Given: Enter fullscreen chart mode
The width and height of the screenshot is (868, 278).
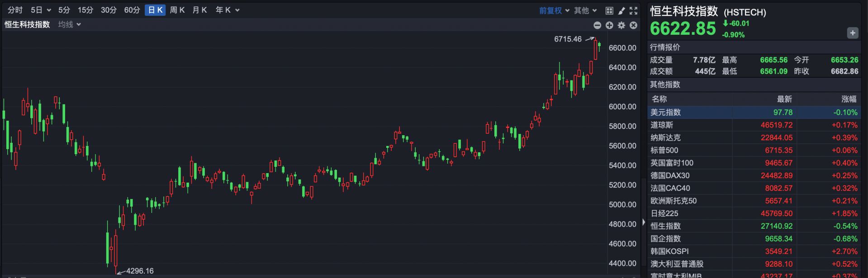Looking at the screenshot, I should click(x=633, y=10).
